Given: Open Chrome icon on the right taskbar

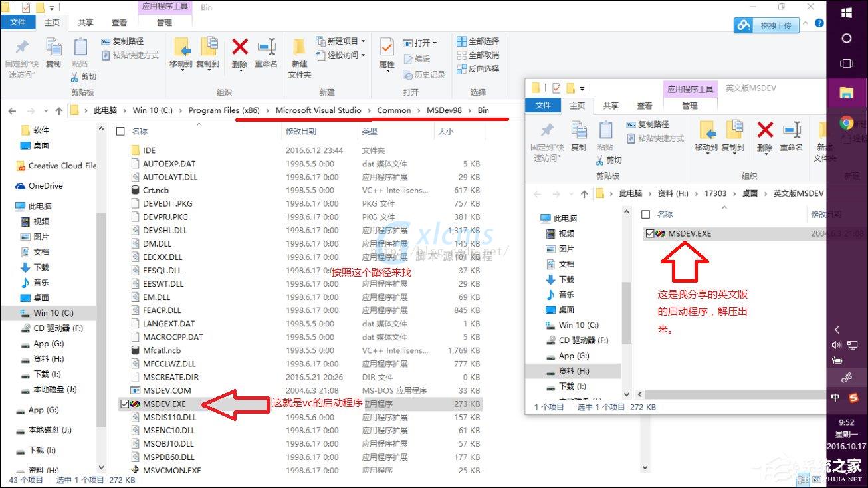Looking at the screenshot, I should click(846, 122).
